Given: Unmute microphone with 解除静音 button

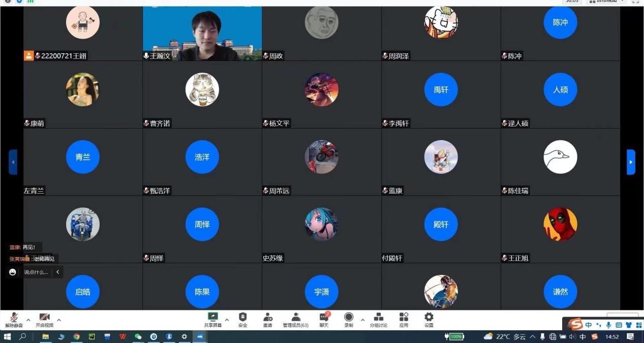Looking at the screenshot, I should point(14,319).
